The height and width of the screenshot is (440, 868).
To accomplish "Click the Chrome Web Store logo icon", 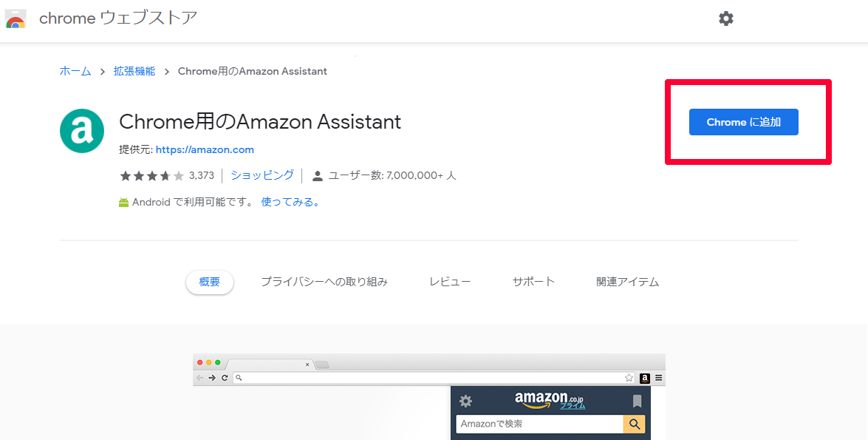I will pyautogui.click(x=15, y=18).
